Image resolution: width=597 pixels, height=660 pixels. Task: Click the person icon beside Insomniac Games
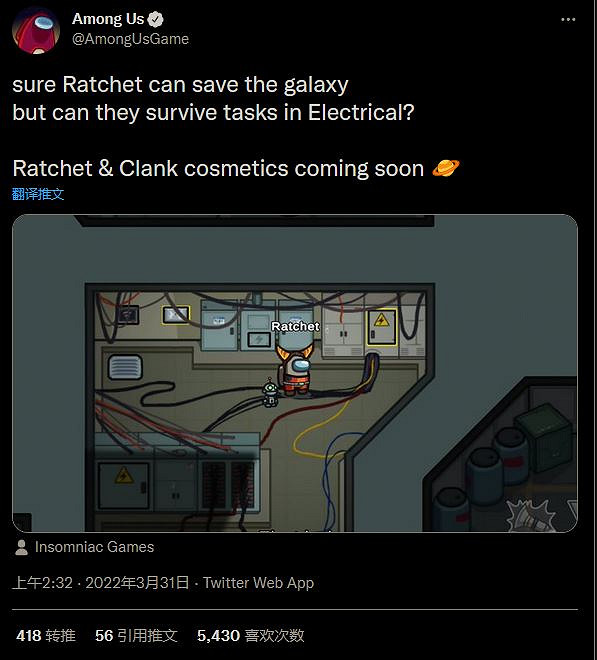click(21, 547)
